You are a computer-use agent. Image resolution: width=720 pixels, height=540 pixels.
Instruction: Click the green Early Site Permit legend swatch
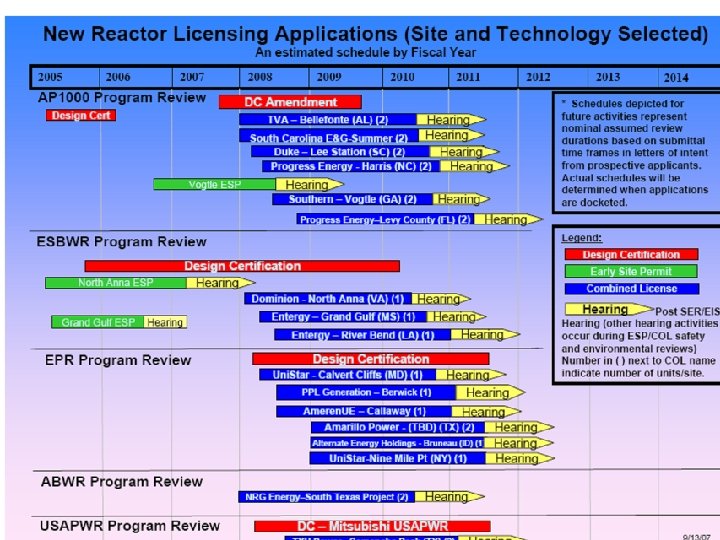(x=631, y=271)
